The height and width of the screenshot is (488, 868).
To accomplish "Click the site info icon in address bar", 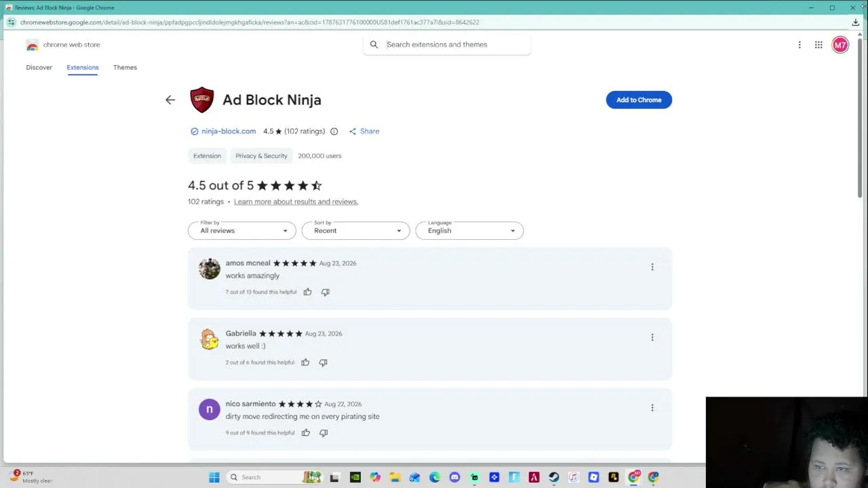I will [x=11, y=22].
